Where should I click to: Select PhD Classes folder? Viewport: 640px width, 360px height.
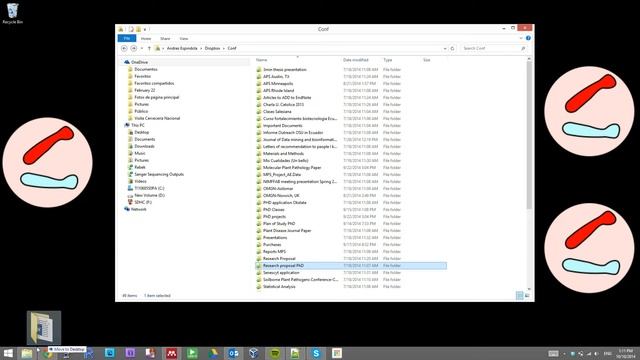tap(273, 210)
